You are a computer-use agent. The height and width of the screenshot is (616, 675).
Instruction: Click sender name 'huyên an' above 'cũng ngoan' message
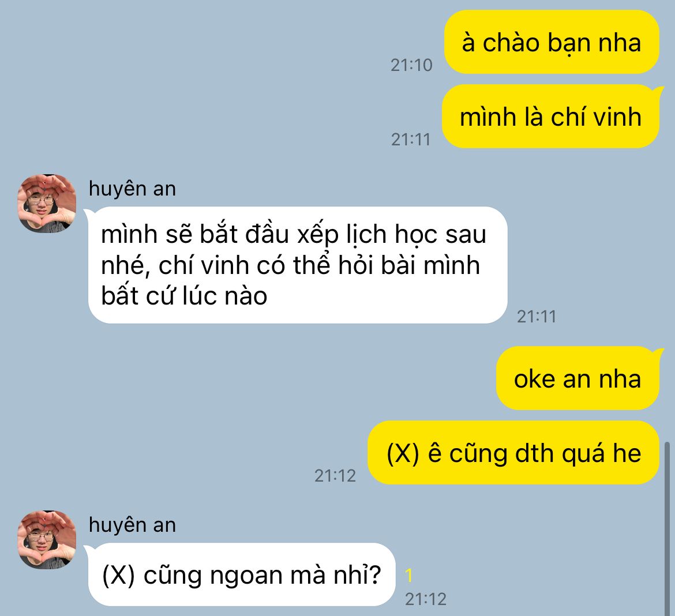(132, 525)
